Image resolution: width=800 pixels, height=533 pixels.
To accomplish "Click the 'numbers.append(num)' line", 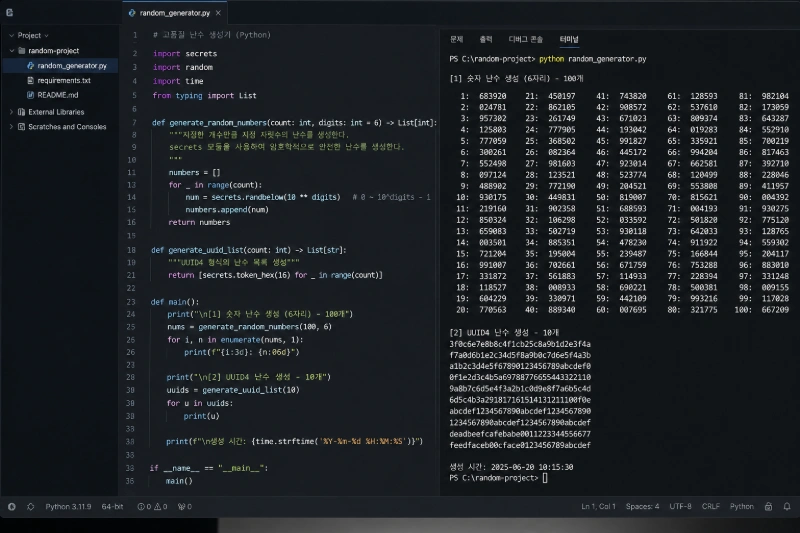I will coord(227,210).
